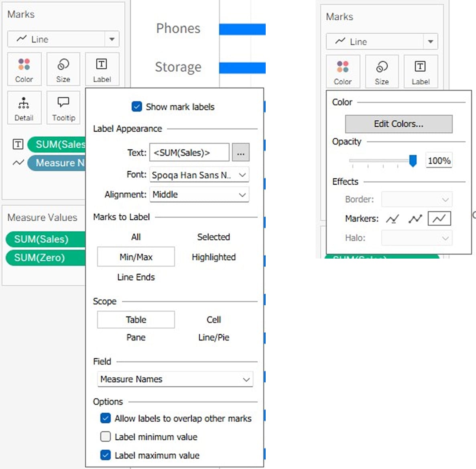Expand the Alignment Middle dropdown
The width and height of the screenshot is (476, 469).
[199, 195]
